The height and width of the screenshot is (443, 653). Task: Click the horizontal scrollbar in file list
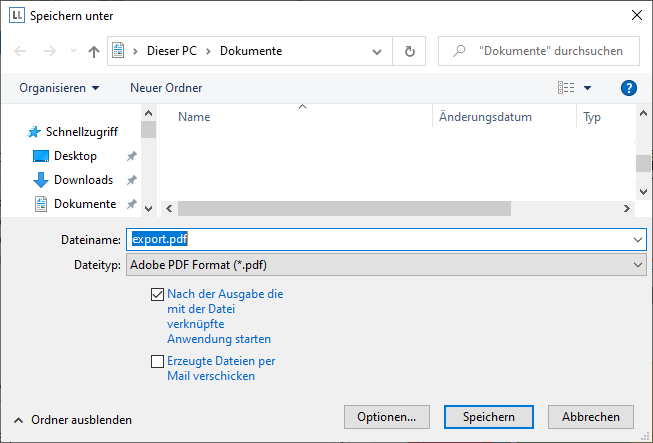(x=344, y=209)
